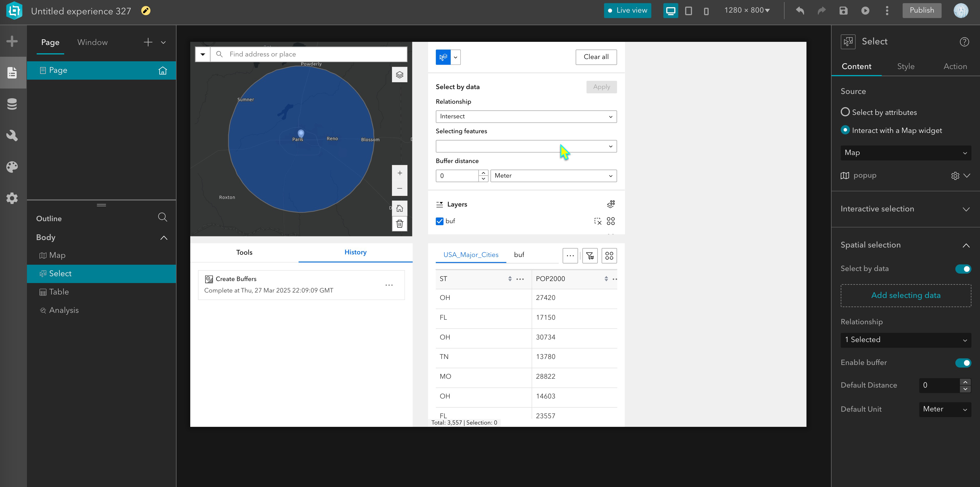Click the map Layers icon
Screen dimensions: 980x487
399,74
